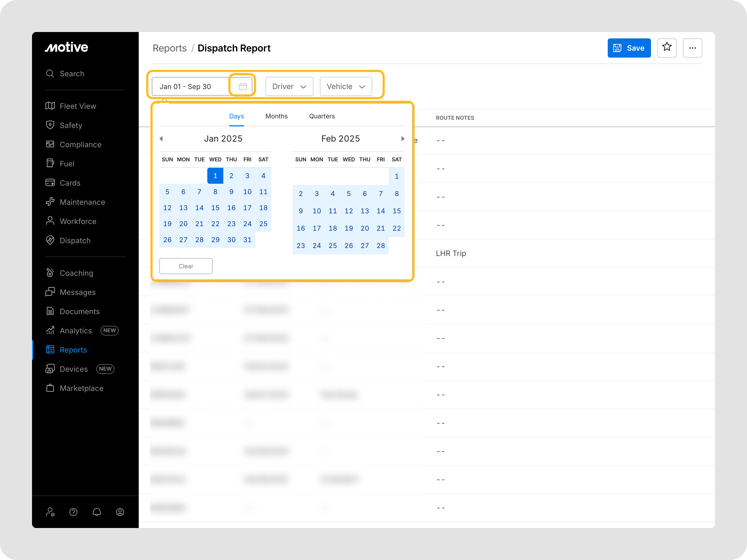Open Fleet View from the sidebar

(78, 106)
